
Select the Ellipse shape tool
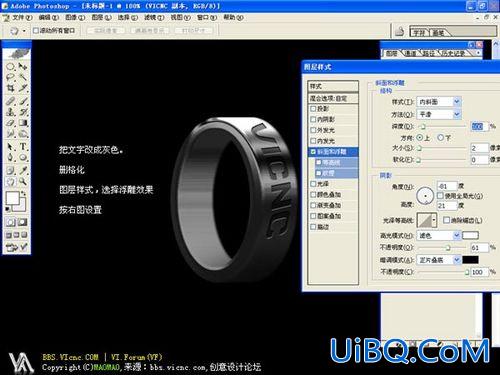click(23, 157)
